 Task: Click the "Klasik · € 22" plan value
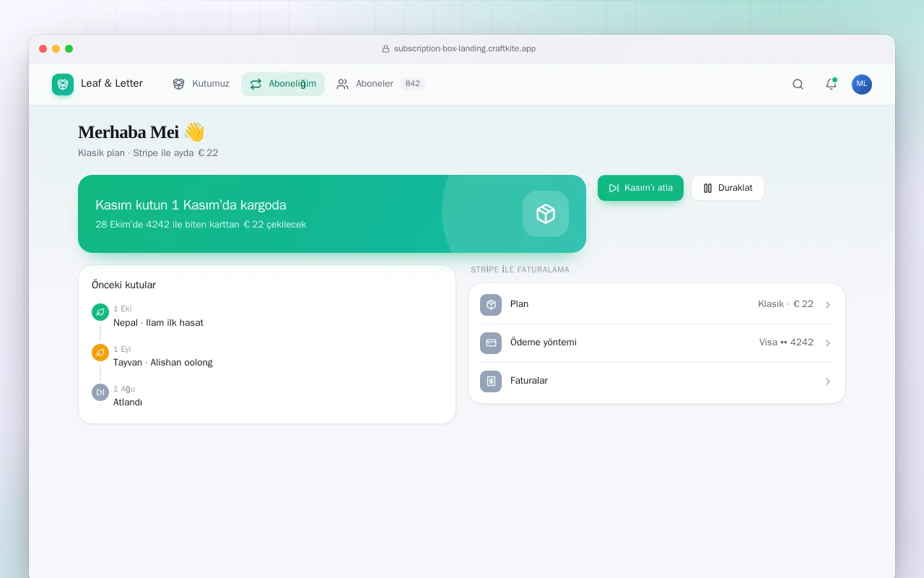785,304
